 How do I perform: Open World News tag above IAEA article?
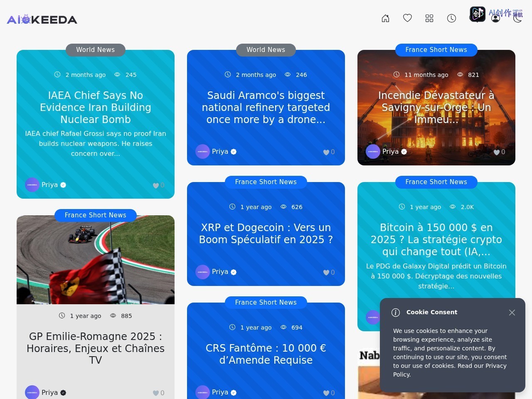coord(96,50)
